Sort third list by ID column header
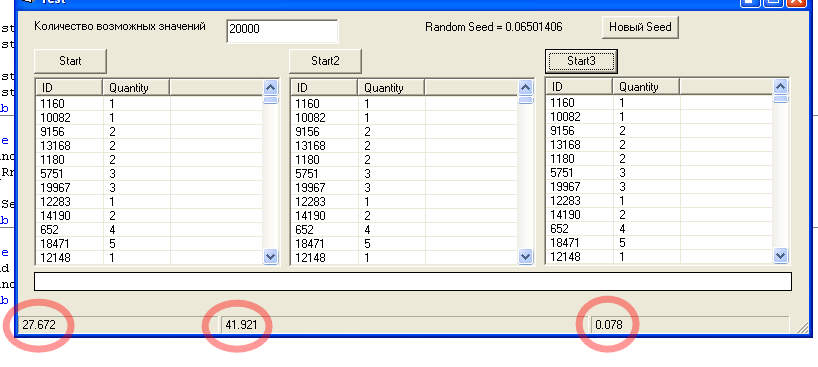 580,87
